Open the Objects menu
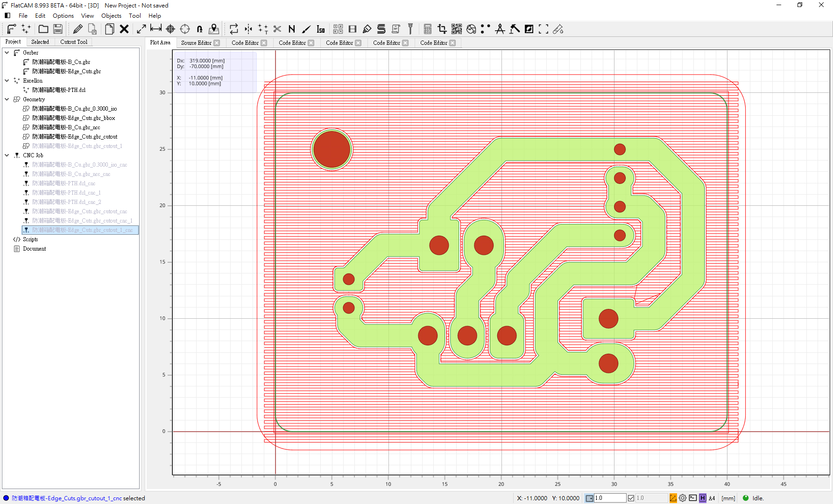 111,15
